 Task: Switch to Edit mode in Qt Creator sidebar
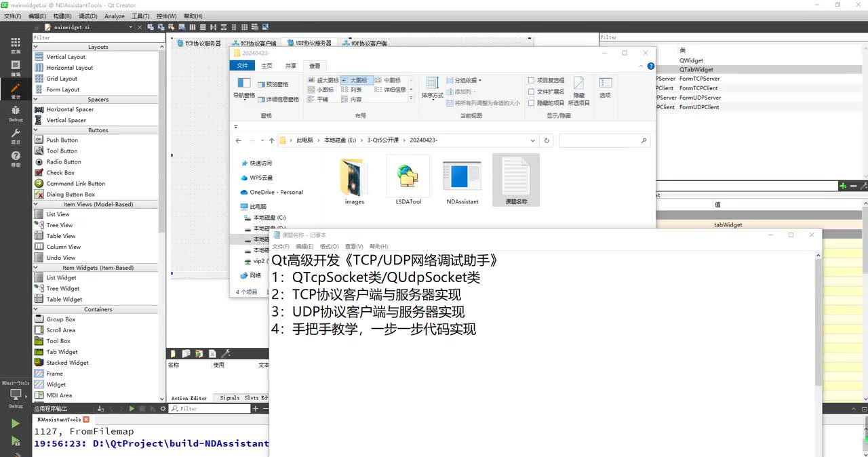click(15, 68)
